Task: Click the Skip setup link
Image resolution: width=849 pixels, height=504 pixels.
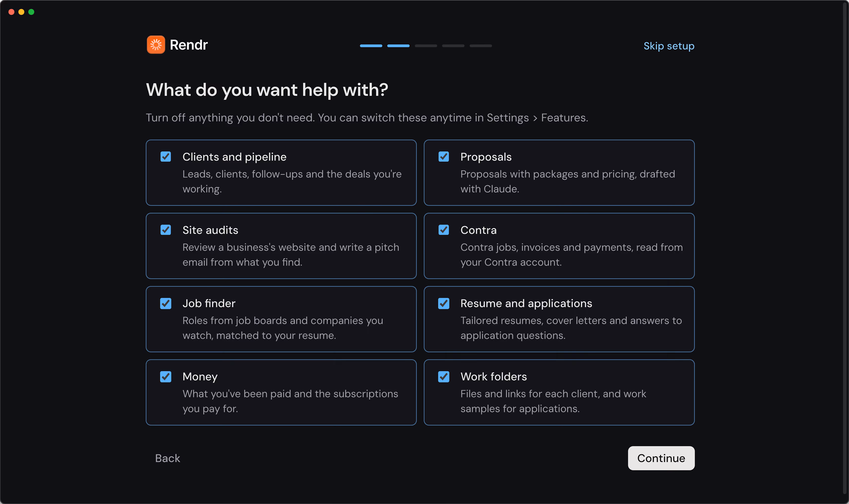Action: click(669, 46)
